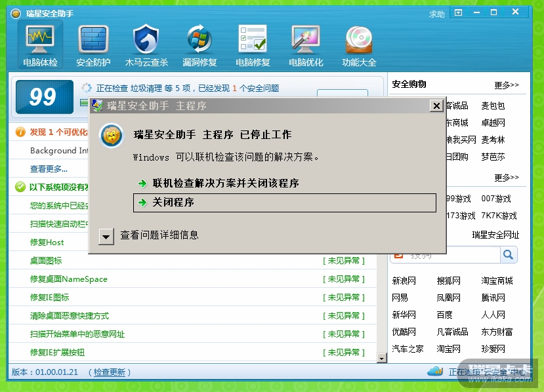Image resolution: width=544 pixels, height=392 pixels.
Task: Click the score 99 panel
Action: (x=45, y=97)
